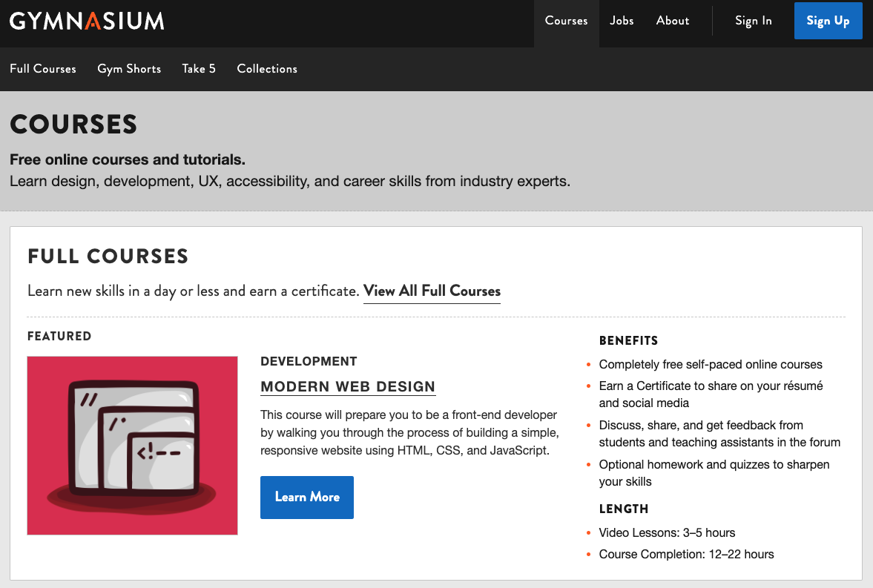Select the Gym Shorts subnav tab
The width and height of the screenshot is (873, 588).
[129, 68]
